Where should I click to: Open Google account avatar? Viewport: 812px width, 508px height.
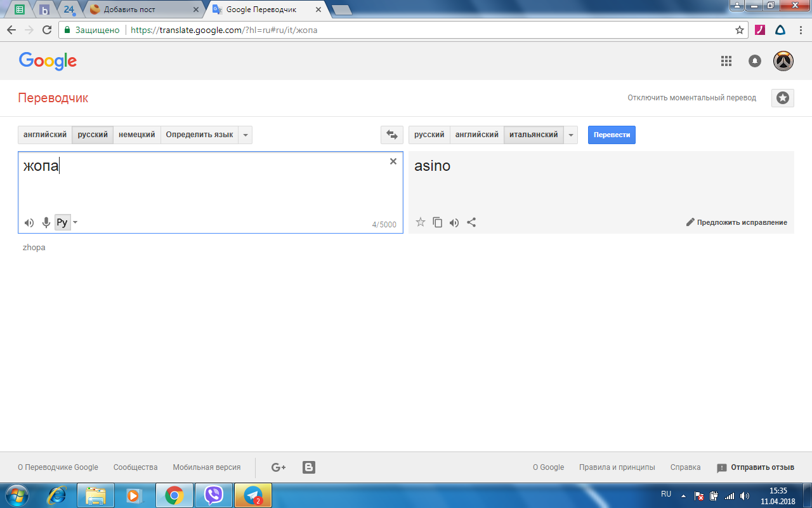coord(783,61)
